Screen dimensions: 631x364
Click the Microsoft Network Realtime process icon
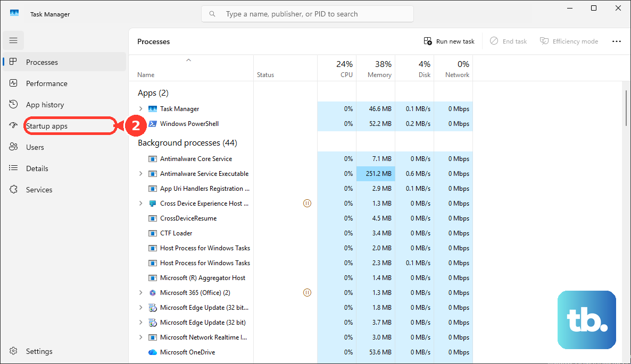point(153,337)
